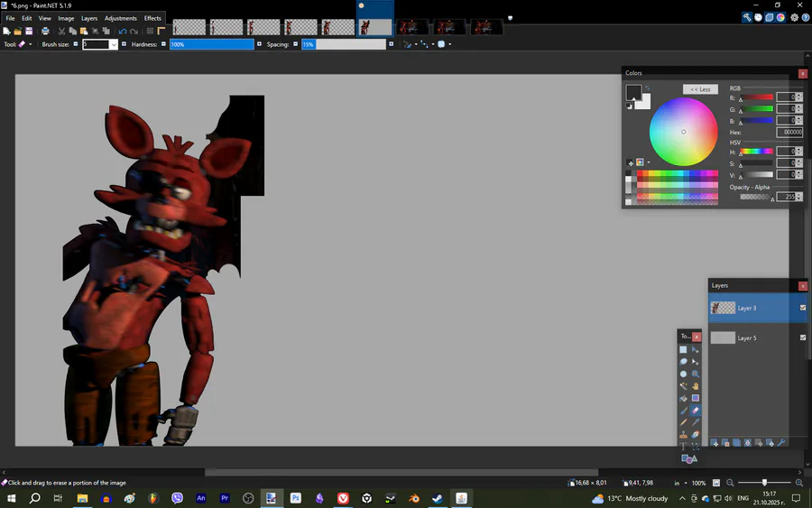The image size is (812, 508).
Task: Select the Clone Stamp tool
Action: pyautogui.click(x=683, y=435)
